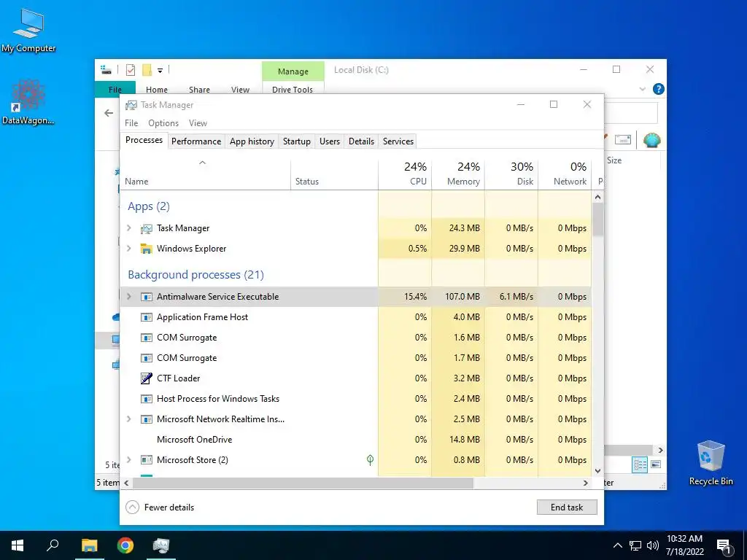Open the Explorer Drive Tools tab

[293, 90]
